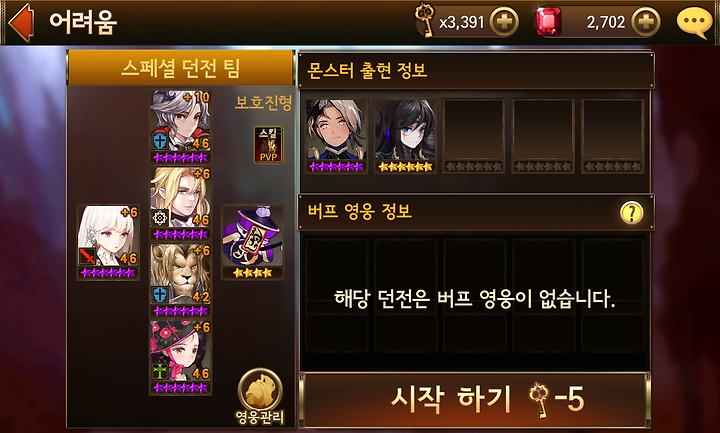Select the white-haired front-line hero
The width and height of the screenshot is (720, 433).
click(108, 242)
